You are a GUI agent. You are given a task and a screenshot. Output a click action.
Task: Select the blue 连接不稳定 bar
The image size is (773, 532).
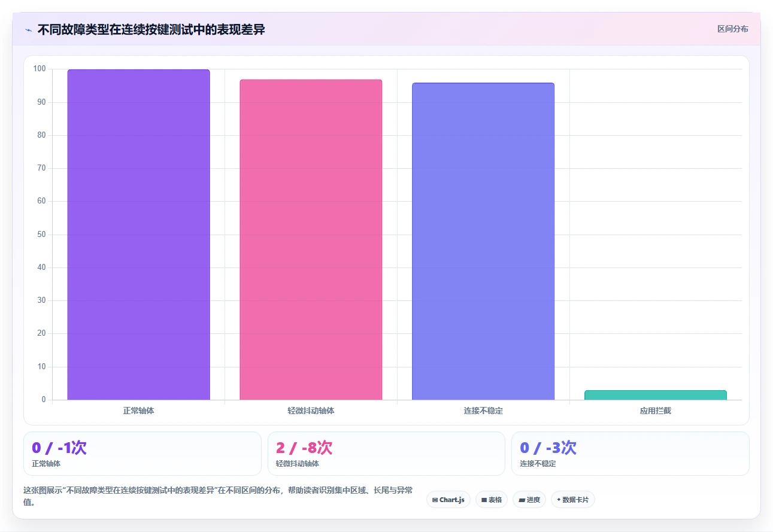tap(483, 241)
